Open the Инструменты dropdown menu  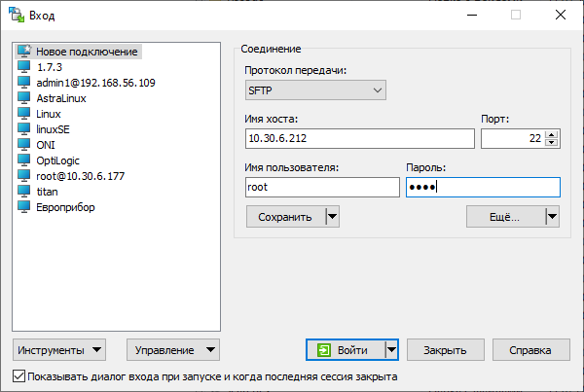click(59, 350)
